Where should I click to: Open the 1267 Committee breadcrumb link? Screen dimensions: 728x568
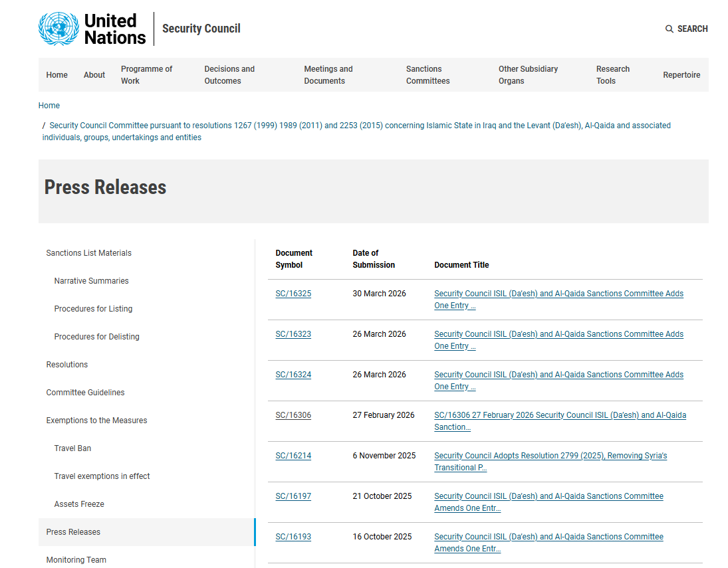point(359,126)
